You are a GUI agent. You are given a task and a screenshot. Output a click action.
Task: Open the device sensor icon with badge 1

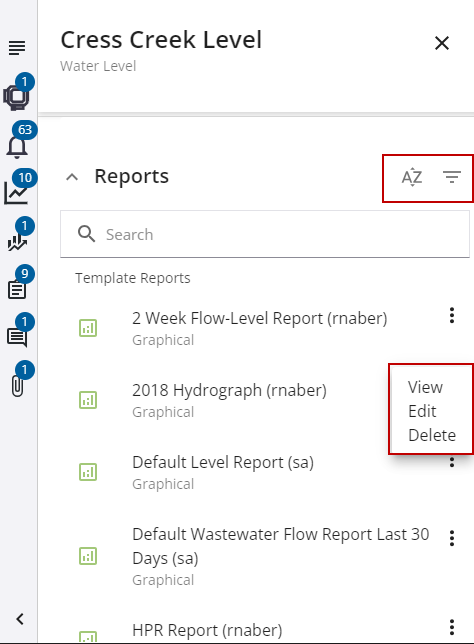16,97
